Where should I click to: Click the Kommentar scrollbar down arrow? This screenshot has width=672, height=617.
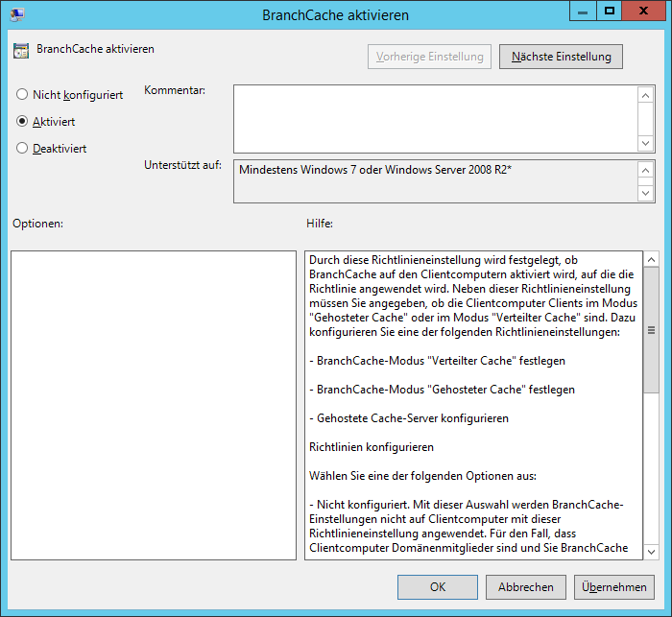(x=645, y=143)
